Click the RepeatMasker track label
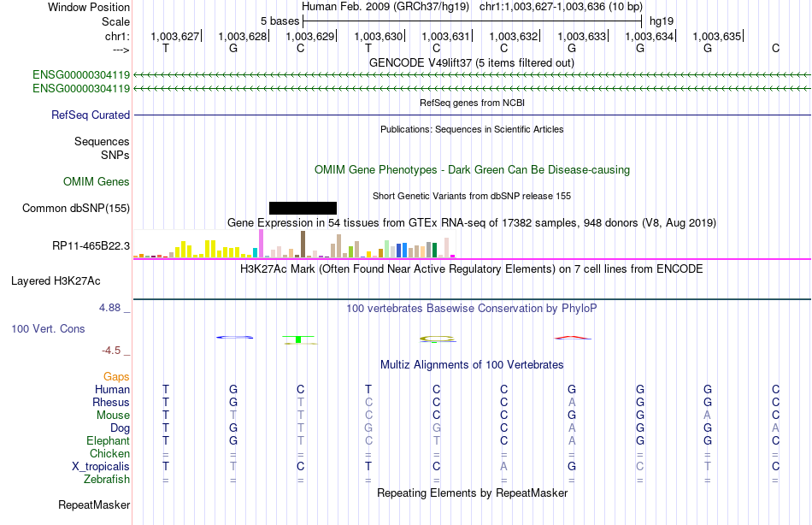 [94, 504]
